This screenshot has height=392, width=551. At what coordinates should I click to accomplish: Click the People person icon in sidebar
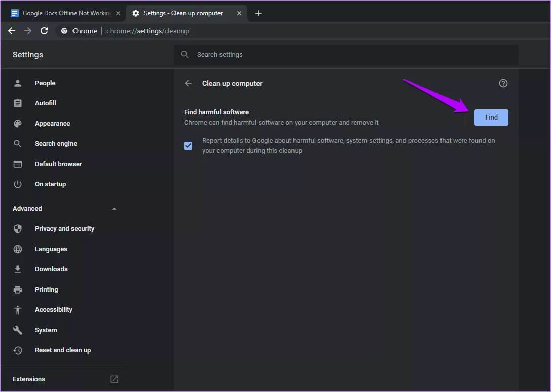tap(18, 83)
